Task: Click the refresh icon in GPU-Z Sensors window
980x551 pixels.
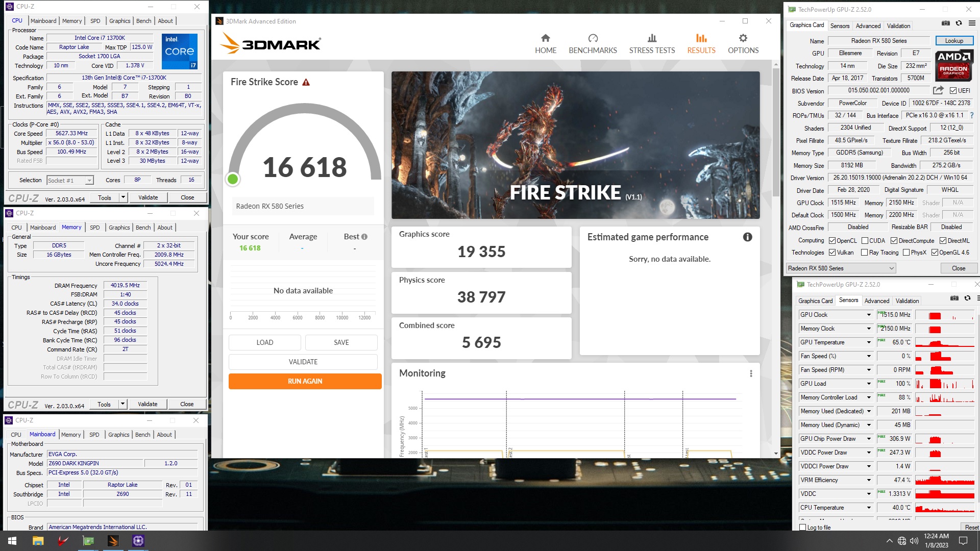Action: point(967,298)
